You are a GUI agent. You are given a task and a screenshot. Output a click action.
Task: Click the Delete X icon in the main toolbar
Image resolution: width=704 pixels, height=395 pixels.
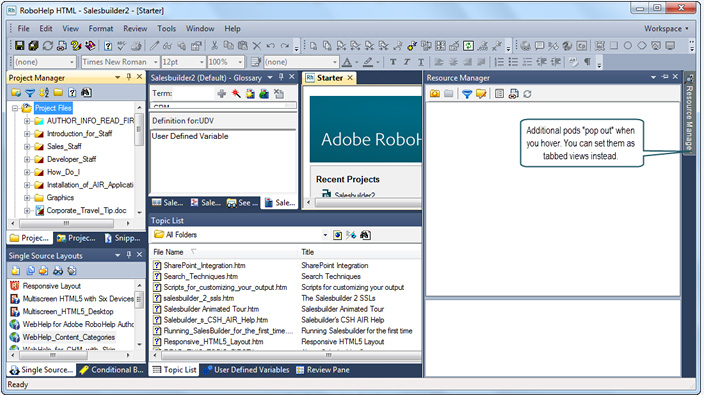pyautogui.click(x=256, y=45)
